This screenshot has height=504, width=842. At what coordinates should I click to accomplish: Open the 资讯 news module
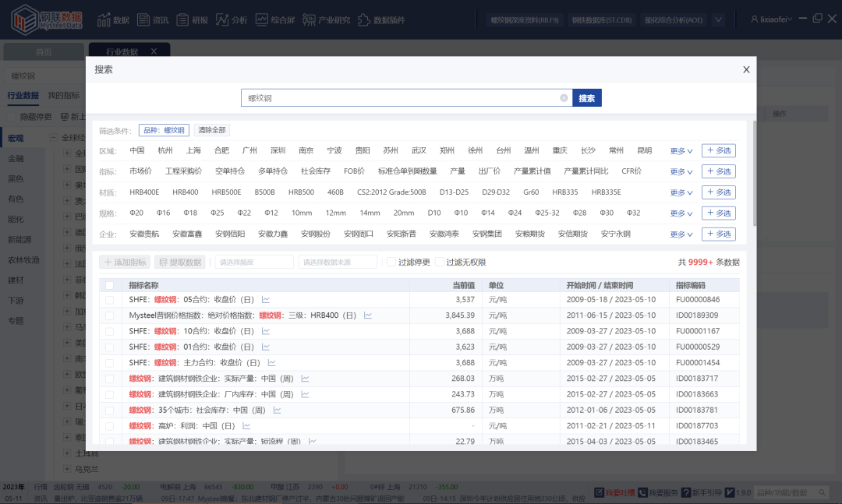(x=153, y=19)
